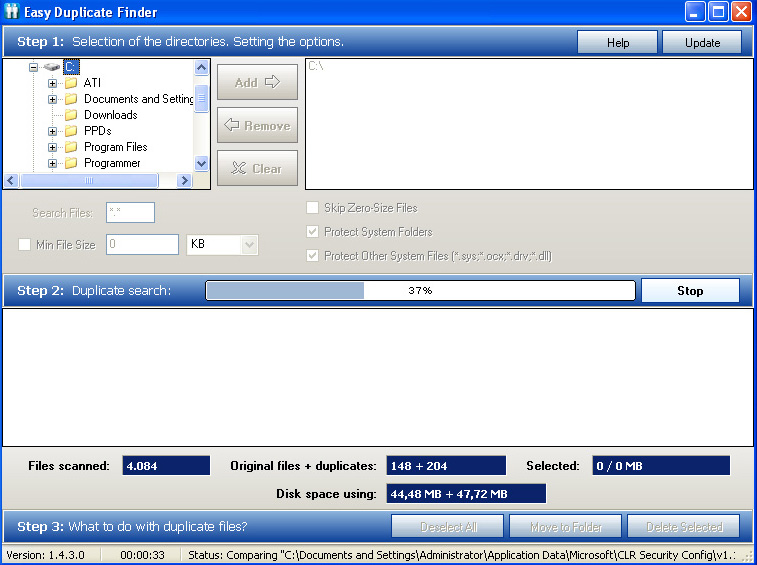The height and width of the screenshot is (565, 757).
Task: Click the ATI folder icon
Action: (x=71, y=83)
